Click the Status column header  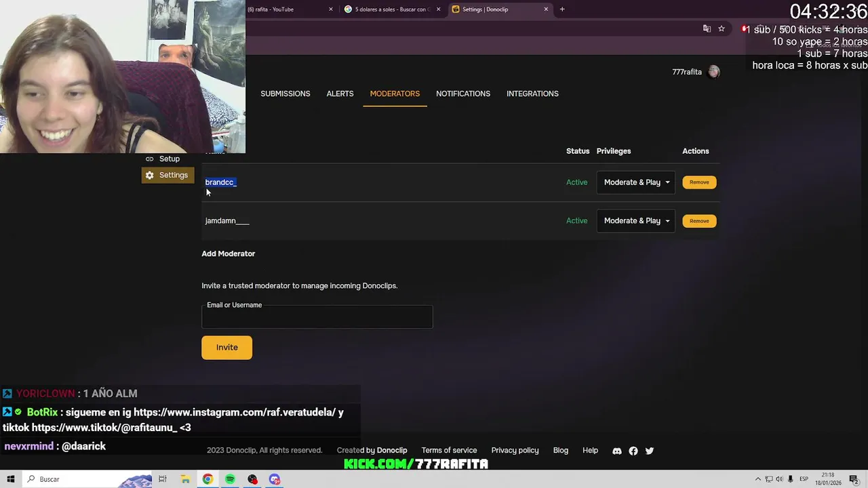coord(578,151)
